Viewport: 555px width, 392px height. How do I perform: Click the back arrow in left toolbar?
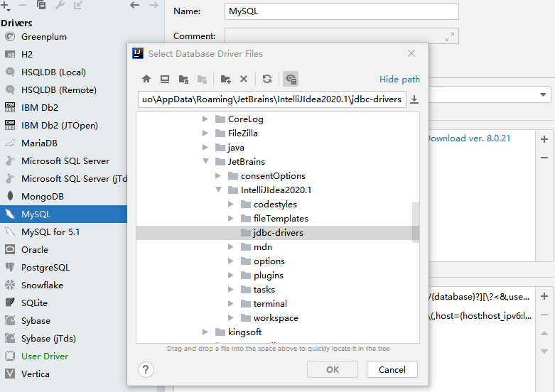coord(134,5)
